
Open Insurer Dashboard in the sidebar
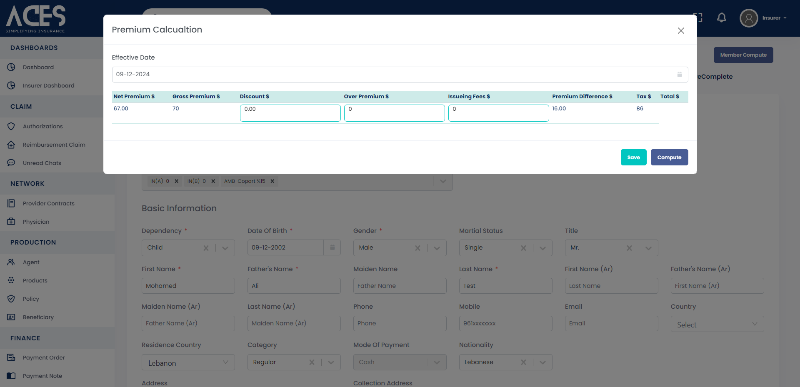click(48, 86)
